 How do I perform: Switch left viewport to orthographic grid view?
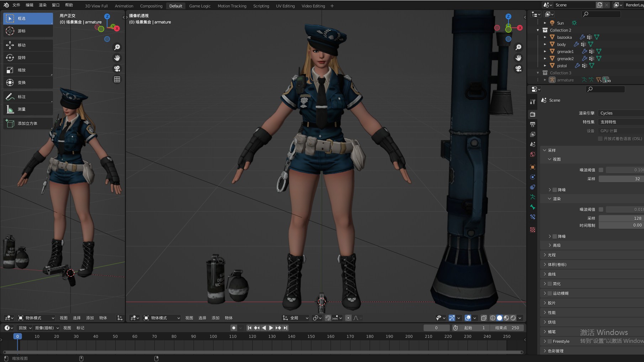[x=117, y=79]
